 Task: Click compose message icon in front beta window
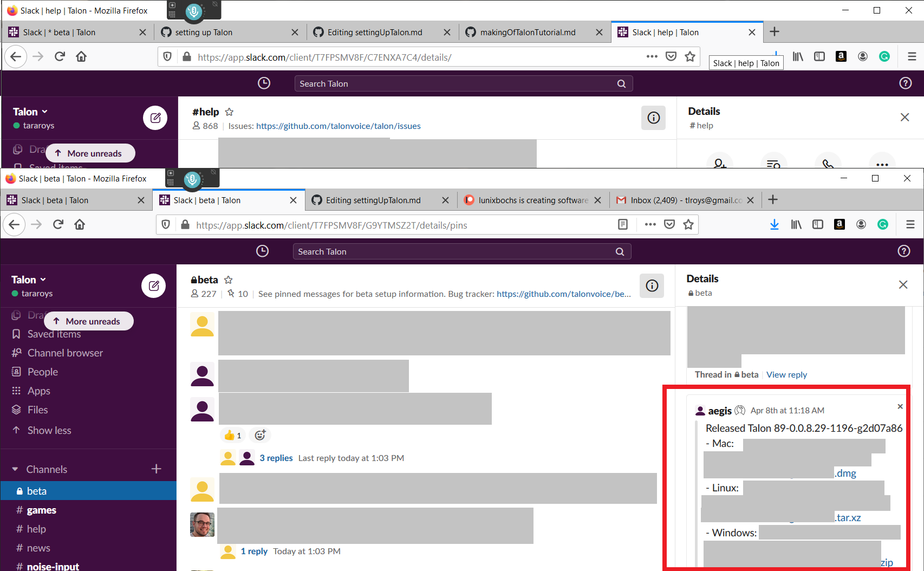(154, 285)
